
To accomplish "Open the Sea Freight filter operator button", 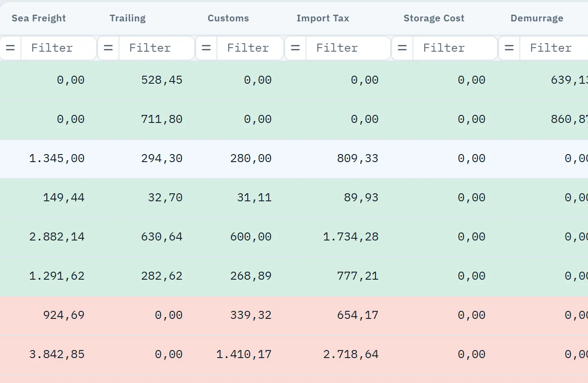I will click(x=10, y=48).
